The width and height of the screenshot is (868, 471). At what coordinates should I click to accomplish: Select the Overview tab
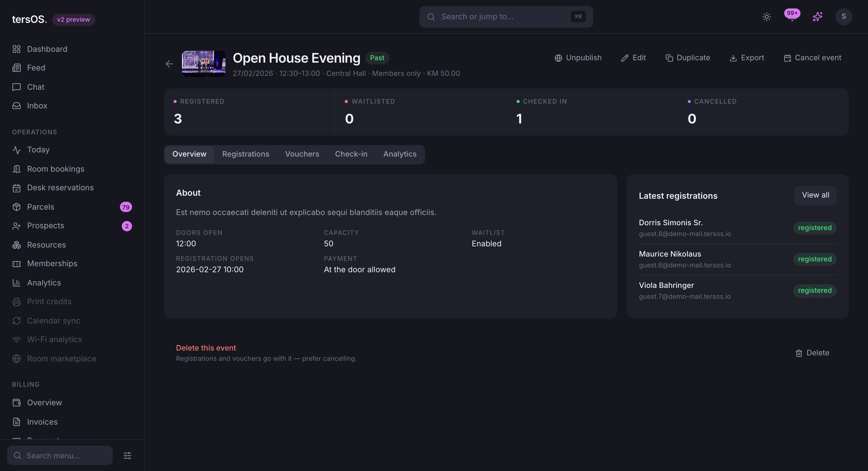(x=189, y=154)
